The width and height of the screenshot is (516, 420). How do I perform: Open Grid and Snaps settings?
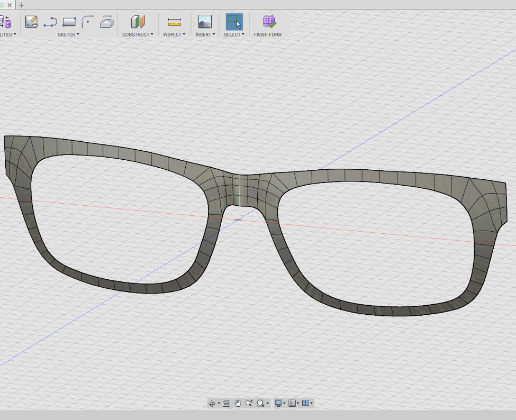coord(293,403)
